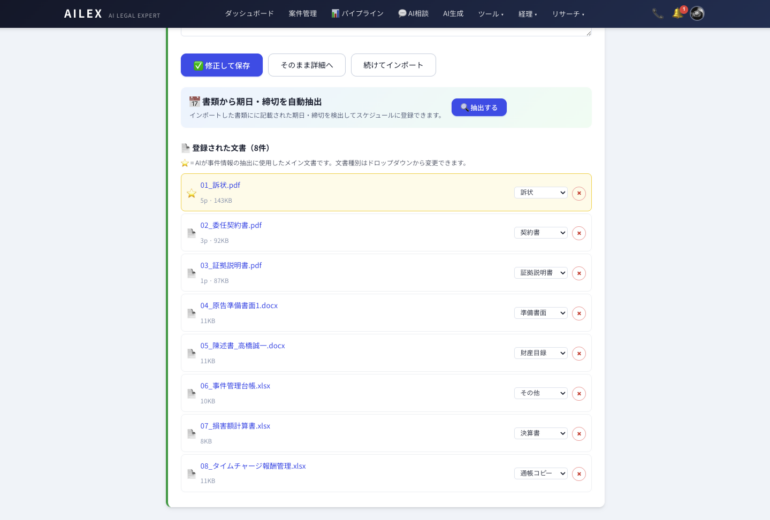Image resolution: width=770 pixels, height=520 pixels.
Task: Open the notification bell
Action: (677, 14)
